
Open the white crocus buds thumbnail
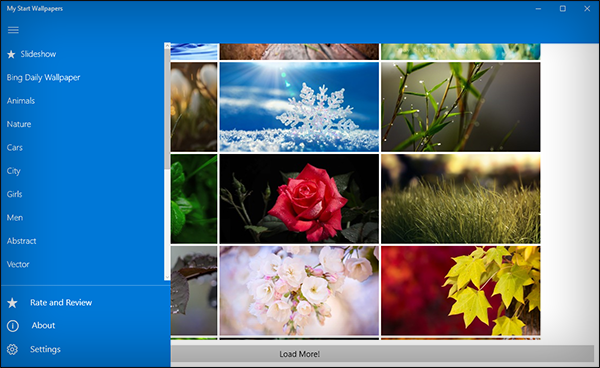[194, 107]
